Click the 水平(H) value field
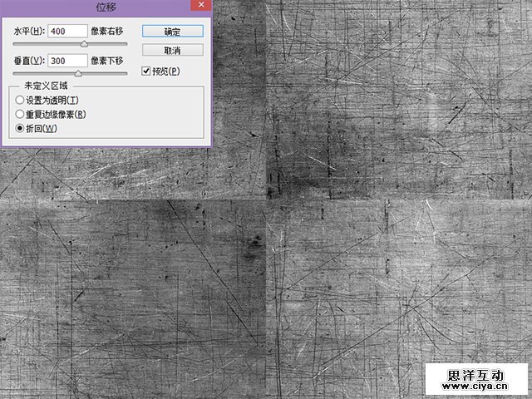Viewport: 532px width, 399px height. [x=67, y=32]
